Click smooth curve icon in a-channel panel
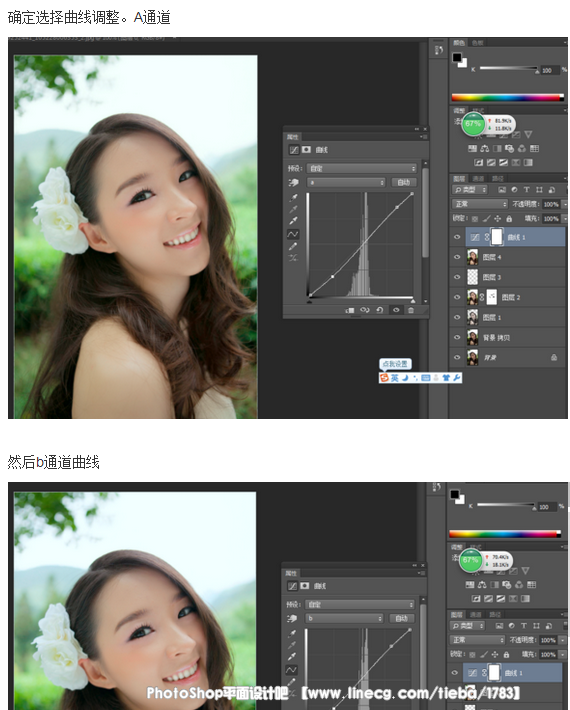The width and height of the screenshot is (570, 710). 293,258
